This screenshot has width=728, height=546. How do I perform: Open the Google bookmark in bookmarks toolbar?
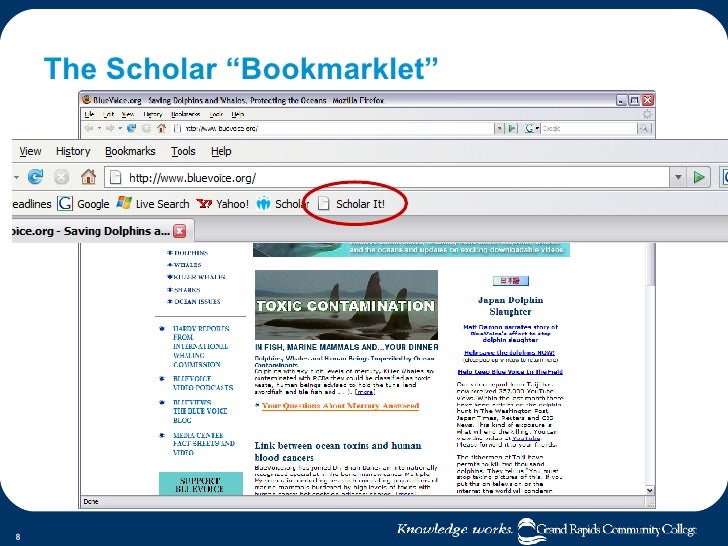[x=84, y=204]
